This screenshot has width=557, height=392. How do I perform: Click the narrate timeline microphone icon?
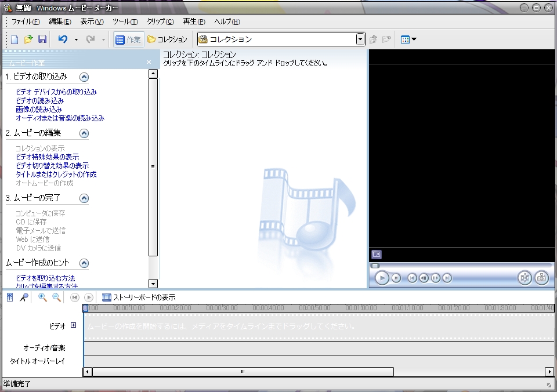coord(24,297)
